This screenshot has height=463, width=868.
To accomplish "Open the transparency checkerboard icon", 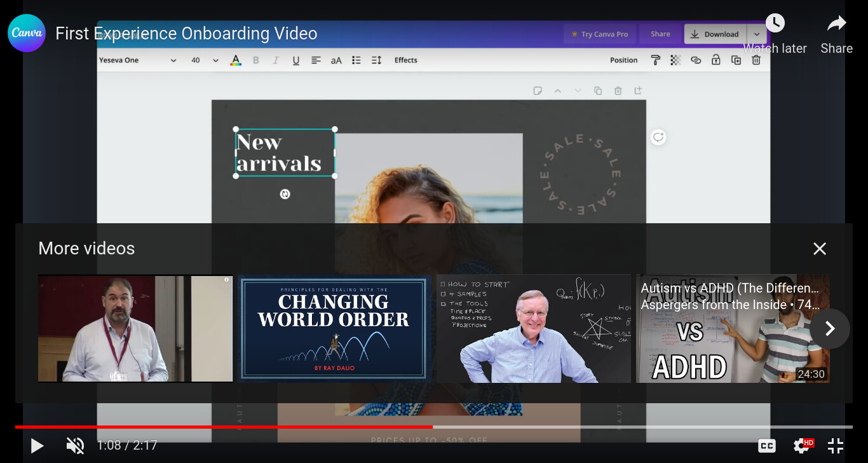I will (x=676, y=60).
